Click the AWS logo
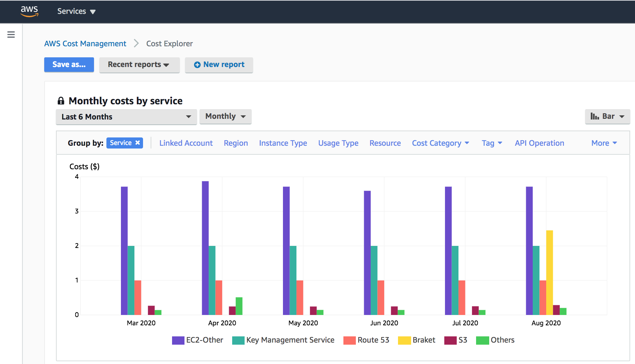Screen dimensions: 635x364 pos(29,11)
